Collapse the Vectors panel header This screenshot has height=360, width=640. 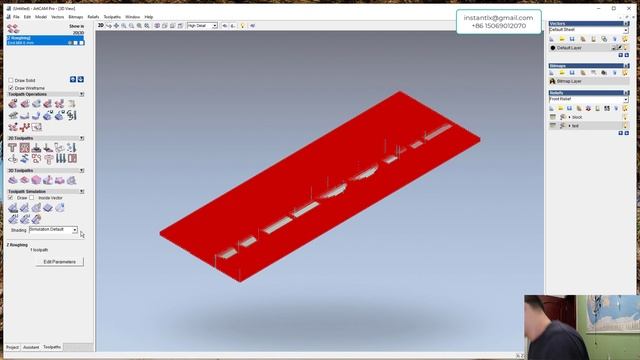627,24
